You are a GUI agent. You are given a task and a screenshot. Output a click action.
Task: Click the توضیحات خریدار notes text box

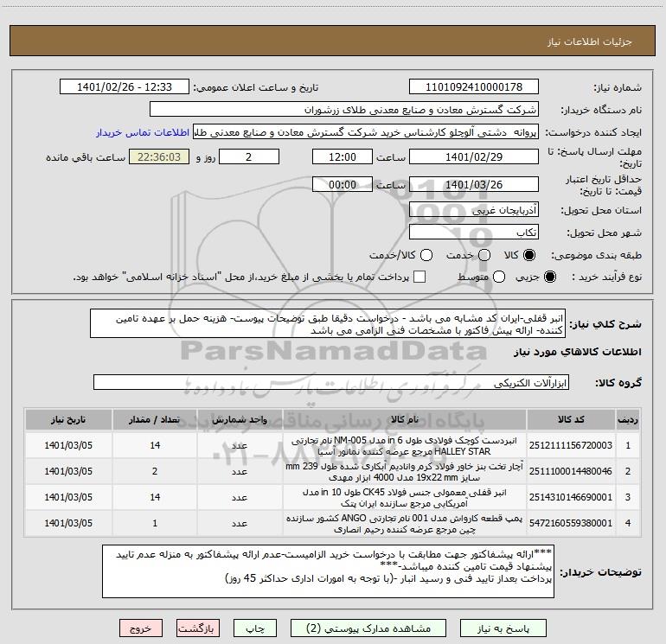328,571
